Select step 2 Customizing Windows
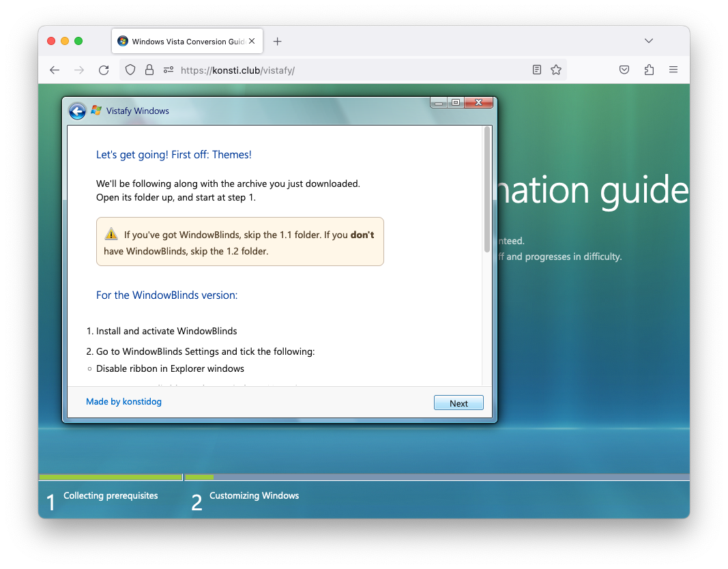728x569 pixels. [x=245, y=500]
